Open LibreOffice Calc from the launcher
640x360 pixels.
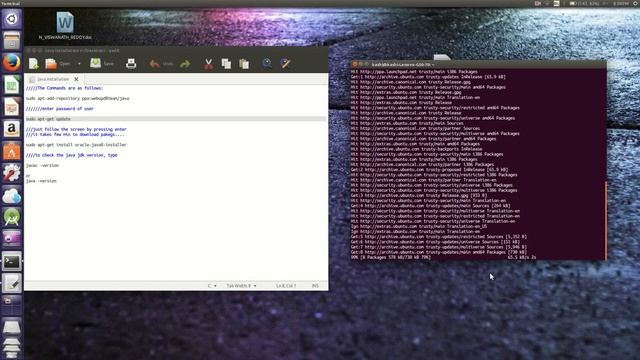pyautogui.click(x=11, y=85)
